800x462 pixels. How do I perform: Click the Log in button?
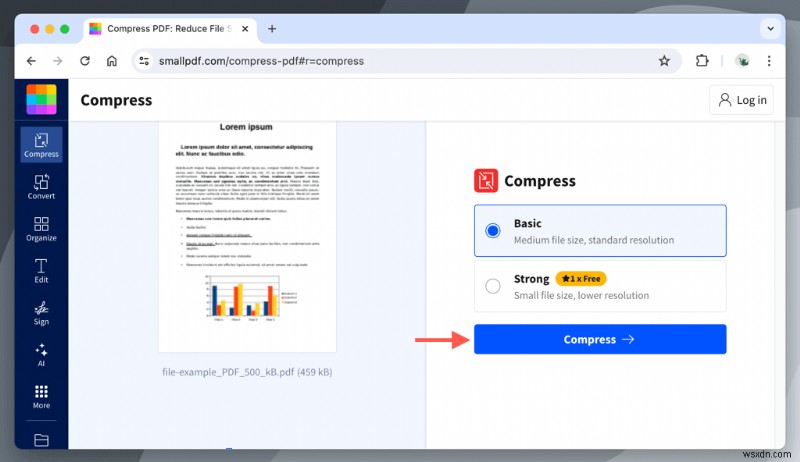pyautogui.click(x=741, y=100)
